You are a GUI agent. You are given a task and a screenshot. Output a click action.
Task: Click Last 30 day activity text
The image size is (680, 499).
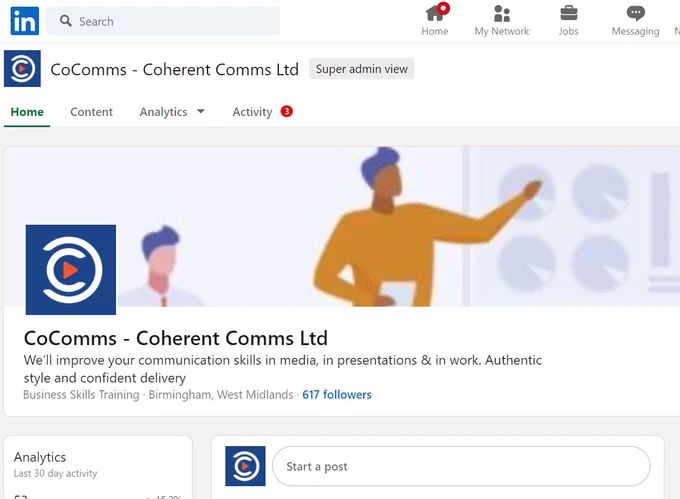[x=55, y=473]
